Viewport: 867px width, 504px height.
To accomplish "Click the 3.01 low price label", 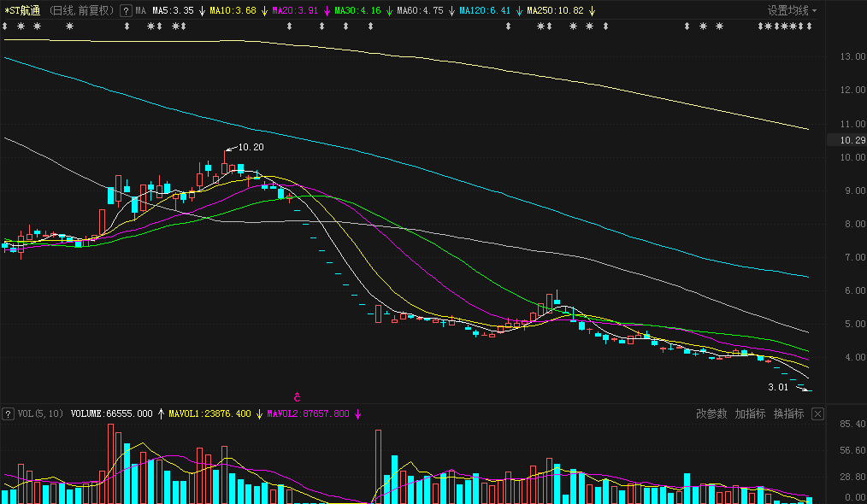I will coord(777,387).
